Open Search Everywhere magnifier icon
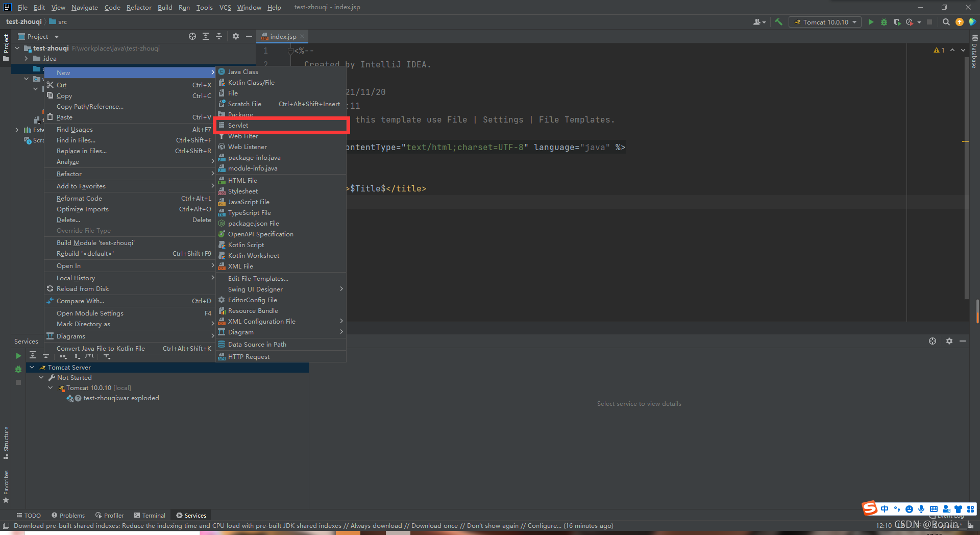 [946, 22]
